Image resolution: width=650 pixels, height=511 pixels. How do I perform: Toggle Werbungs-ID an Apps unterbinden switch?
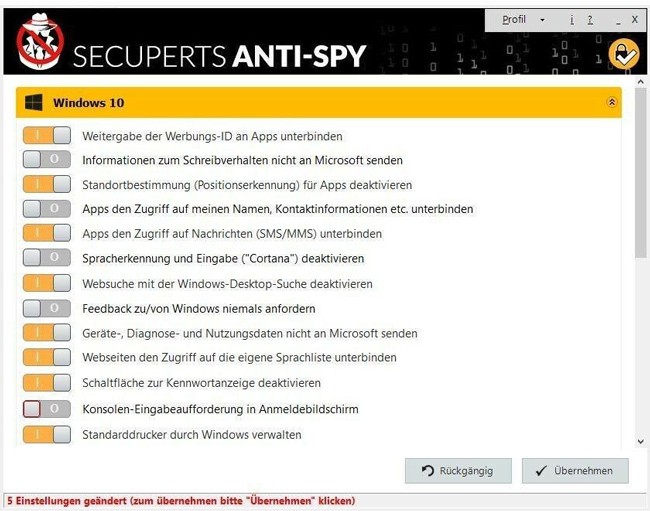point(47,136)
